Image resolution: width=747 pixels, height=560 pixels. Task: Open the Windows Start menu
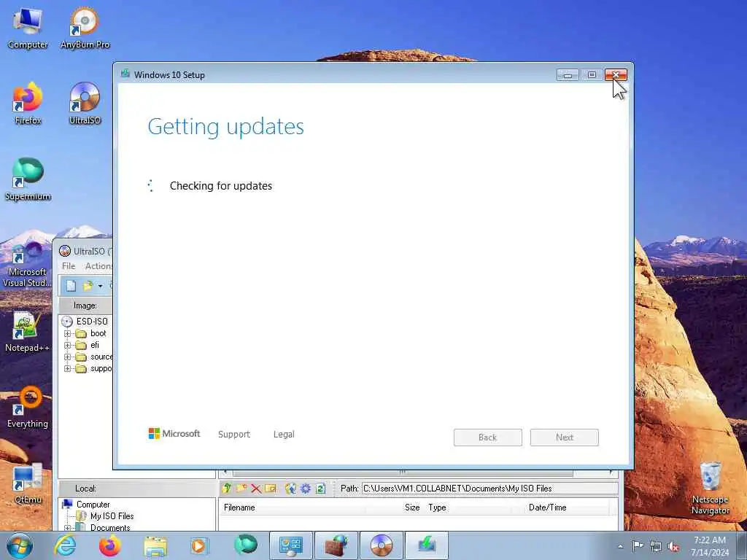(20, 545)
